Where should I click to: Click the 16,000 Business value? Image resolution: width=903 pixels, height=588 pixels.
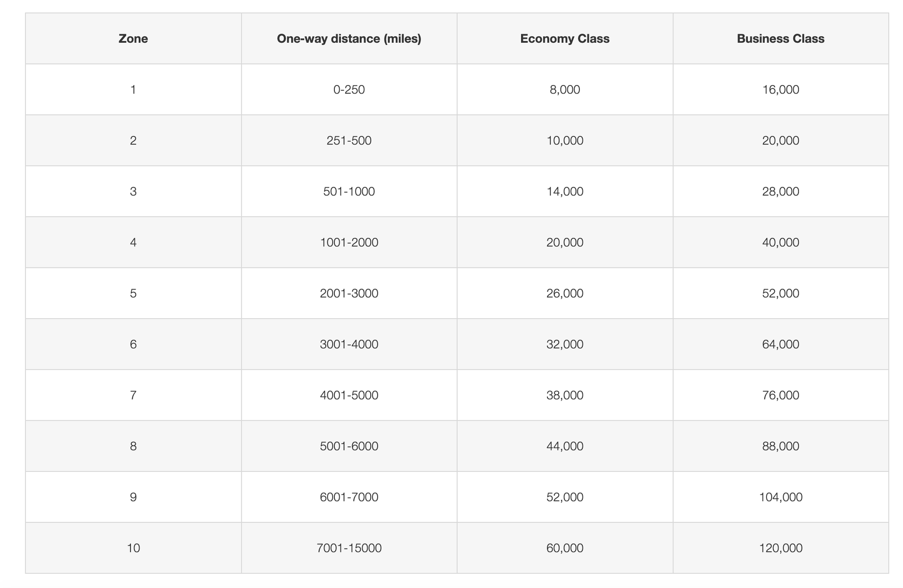(x=780, y=89)
